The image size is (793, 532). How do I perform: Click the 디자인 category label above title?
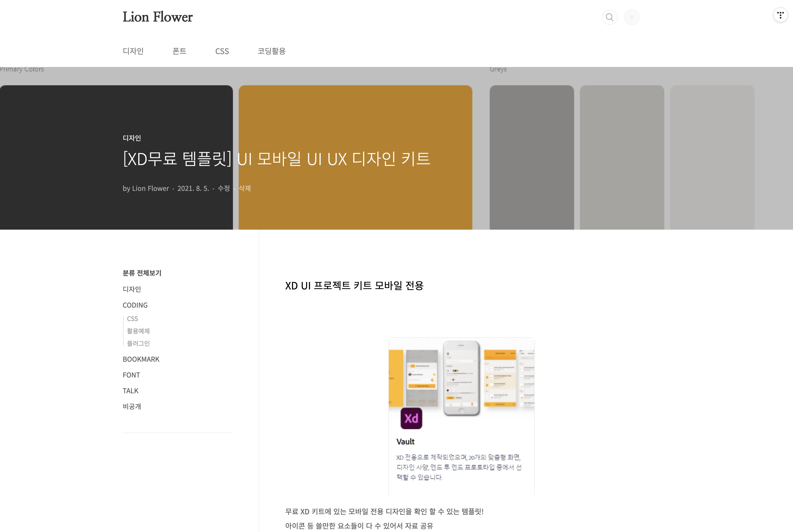click(132, 138)
